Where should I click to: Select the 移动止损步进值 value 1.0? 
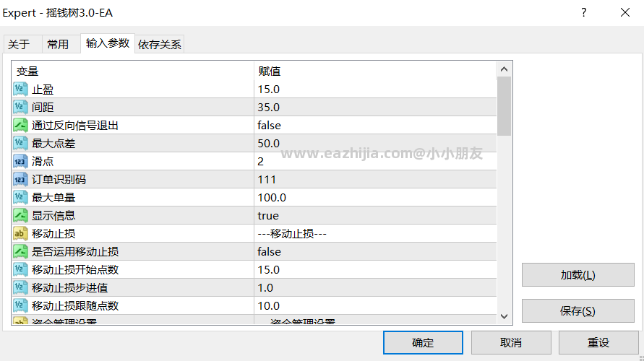tap(265, 288)
